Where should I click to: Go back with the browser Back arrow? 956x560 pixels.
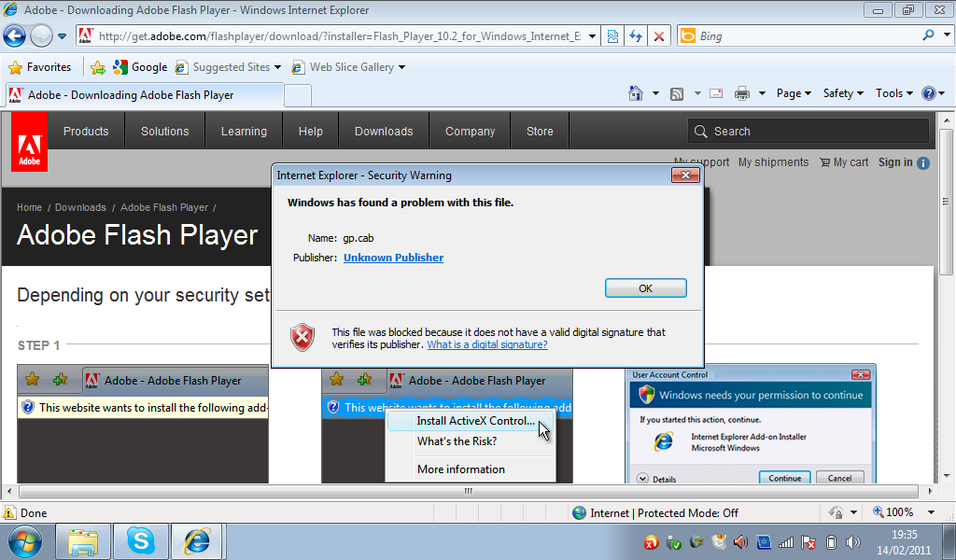point(15,36)
